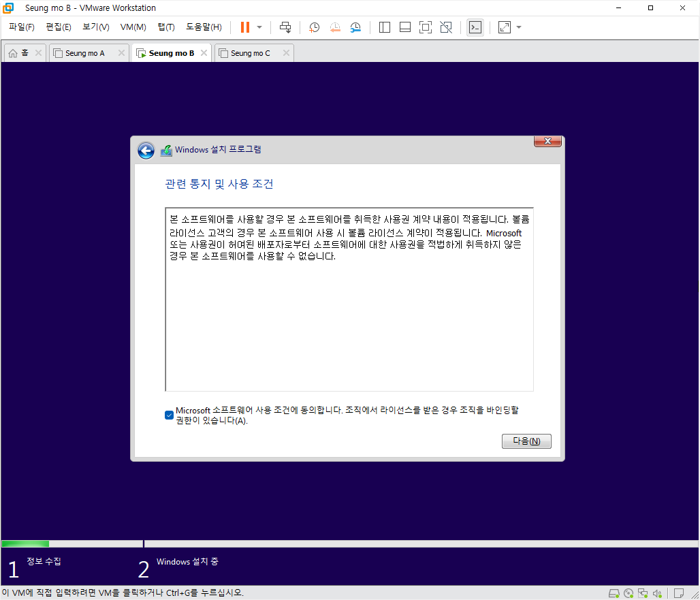Viewport: 700px width, 600px height.
Task: Open the 탭(T) menu
Action: 166,27
